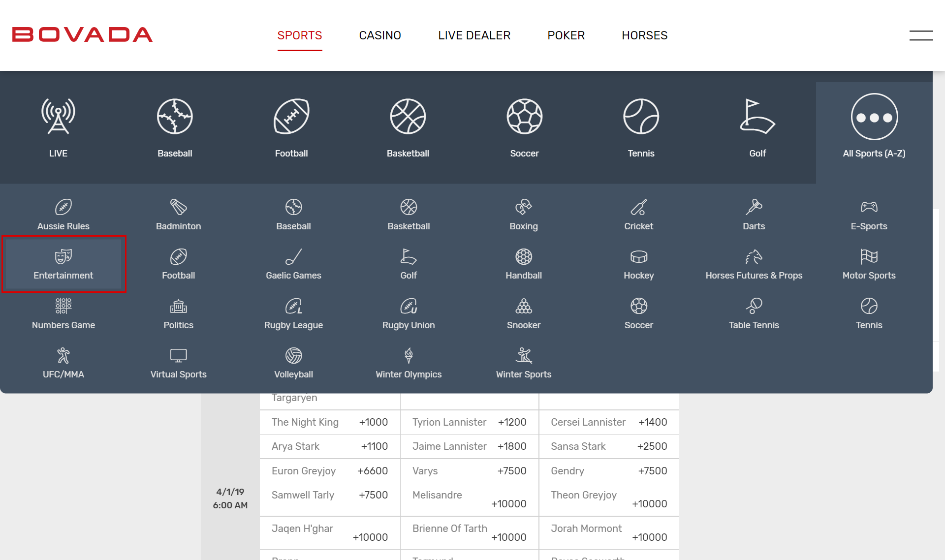
Task: Select the Entertainment masks icon
Action: point(63,257)
